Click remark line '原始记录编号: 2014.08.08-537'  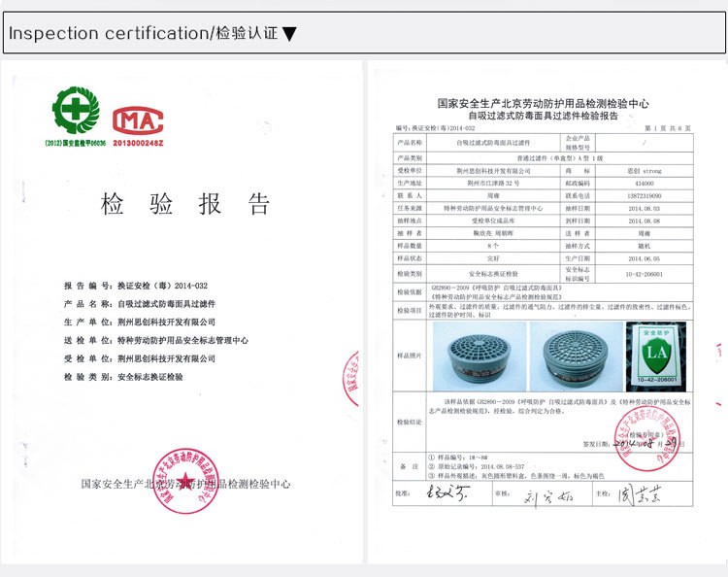click(477, 466)
